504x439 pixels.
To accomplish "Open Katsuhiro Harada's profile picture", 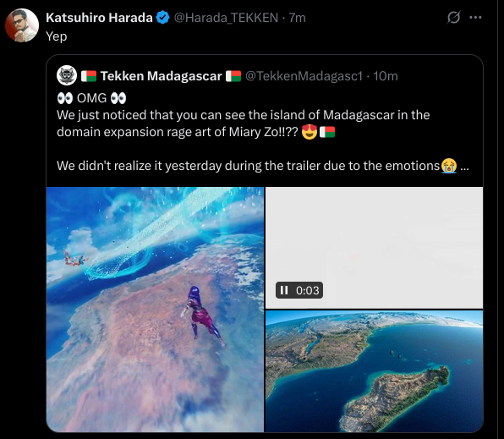I will pyautogui.click(x=22, y=25).
